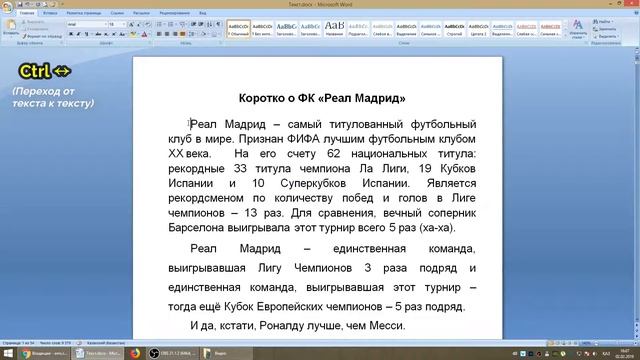Increase font size with Grow Font icon
The image size is (640, 360).
(131, 24)
